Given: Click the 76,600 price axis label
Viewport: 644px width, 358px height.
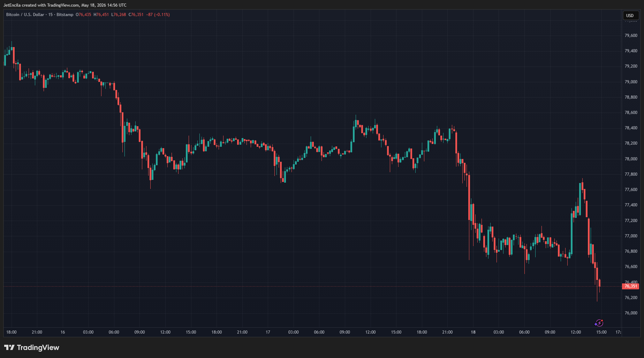Looking at the screenshot, I should tap(631, 267).
